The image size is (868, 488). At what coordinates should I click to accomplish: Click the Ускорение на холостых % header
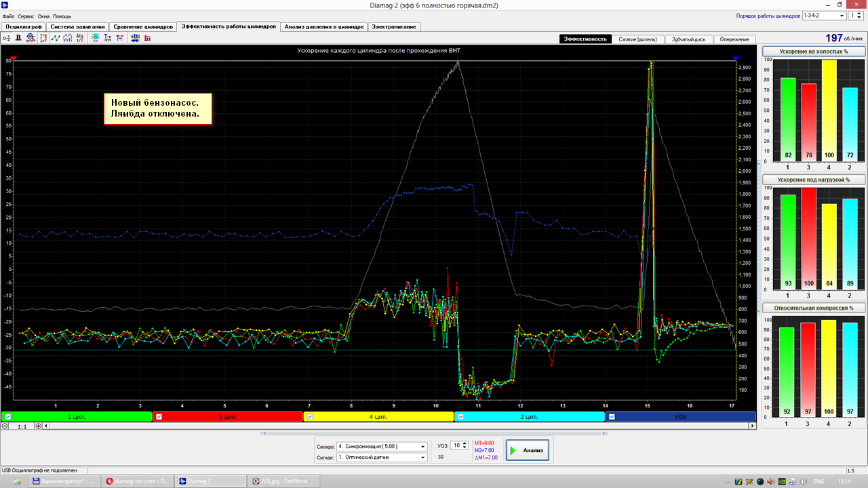point(812,52)
